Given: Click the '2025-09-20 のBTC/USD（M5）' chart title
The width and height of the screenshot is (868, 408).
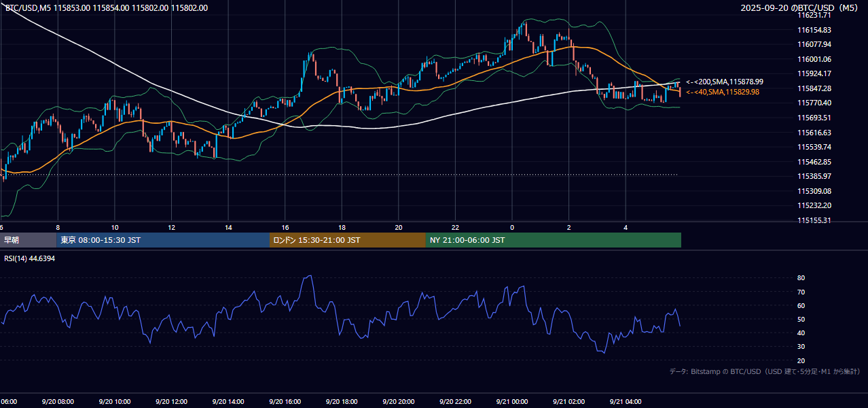Looking at the screenshot, I should pos(801,8).
